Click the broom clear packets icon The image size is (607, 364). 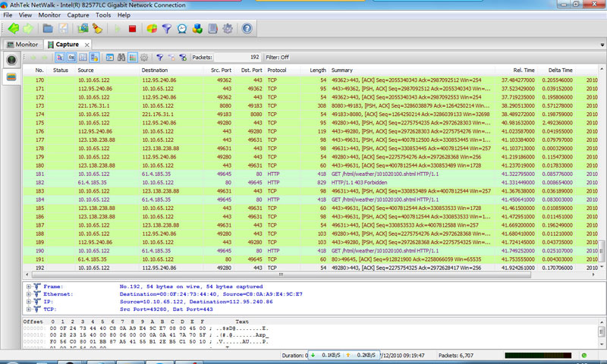[97, 29]
